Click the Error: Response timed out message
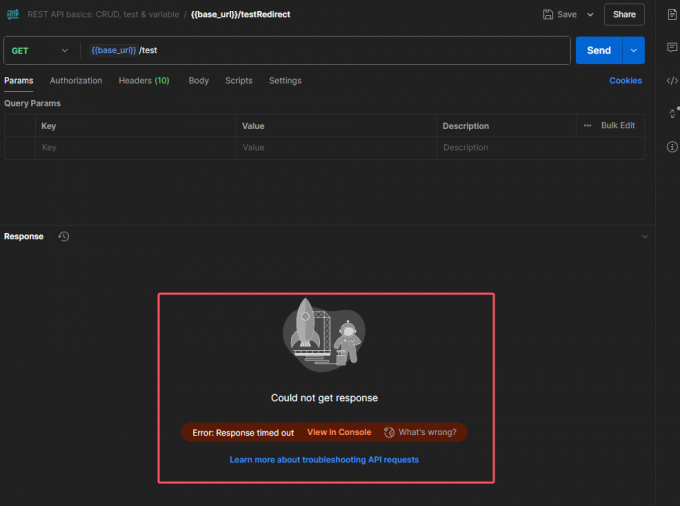Viewport: 680px width, 506px height. (243, 433)
